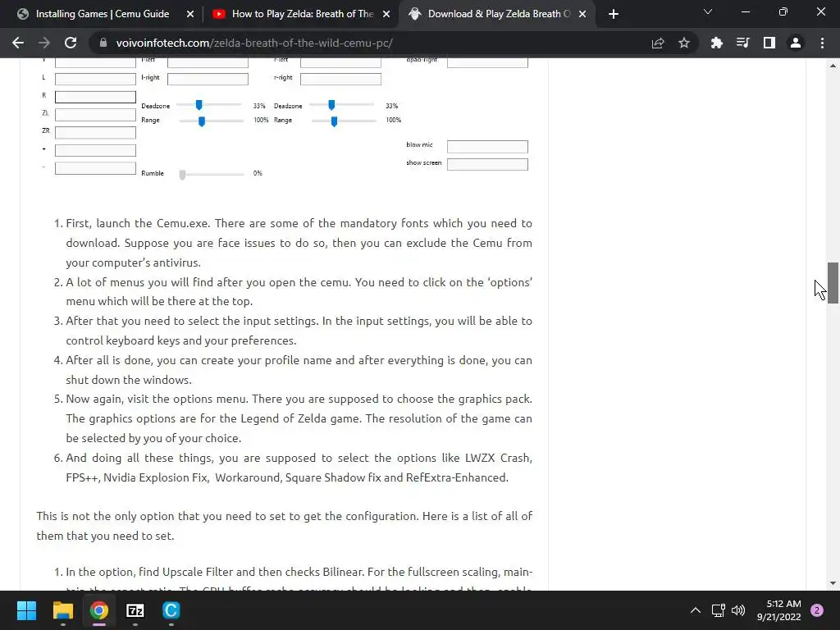Screen dimensions: 840x630
Task: Click the R button mapping field
Action: coord(95,97)
